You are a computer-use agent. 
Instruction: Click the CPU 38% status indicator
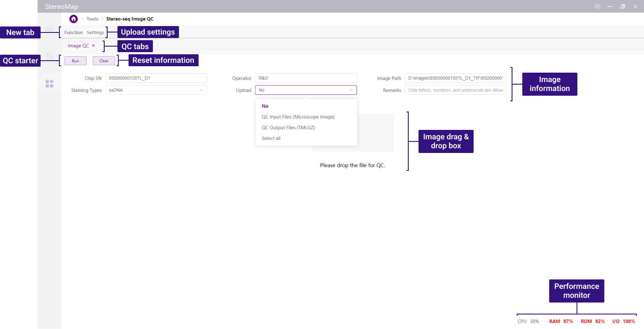[x=528, y=321]
